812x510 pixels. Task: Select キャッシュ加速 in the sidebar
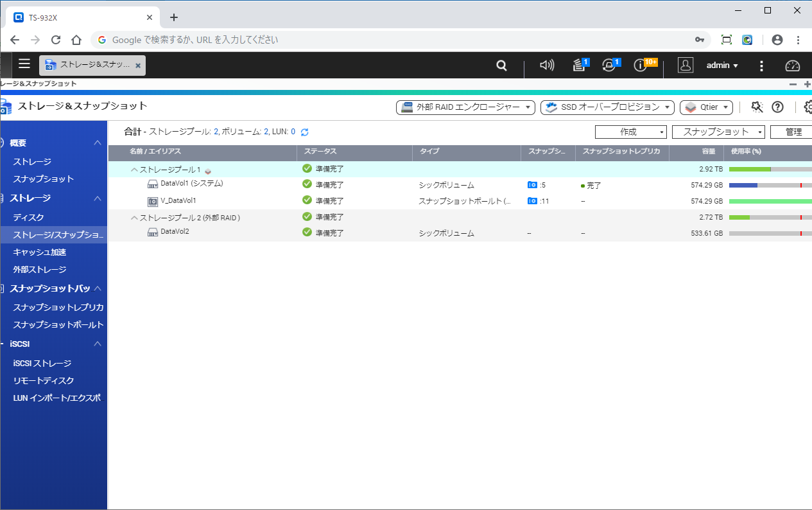[x=40, y=252]
